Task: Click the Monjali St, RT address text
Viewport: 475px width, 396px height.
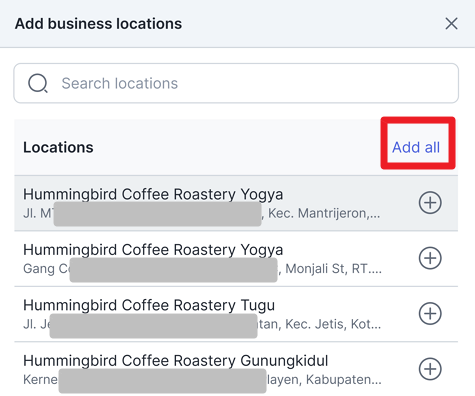Action: (333, 268)
